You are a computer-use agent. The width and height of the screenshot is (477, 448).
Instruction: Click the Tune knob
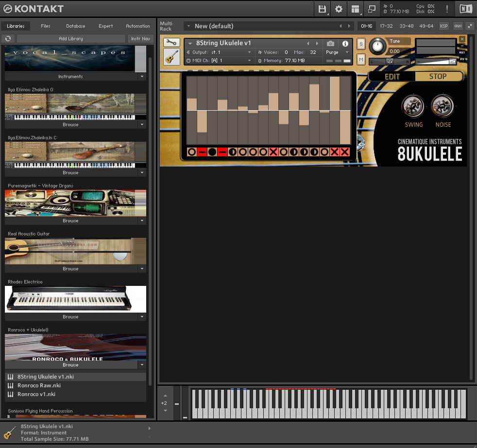[377, 47]
